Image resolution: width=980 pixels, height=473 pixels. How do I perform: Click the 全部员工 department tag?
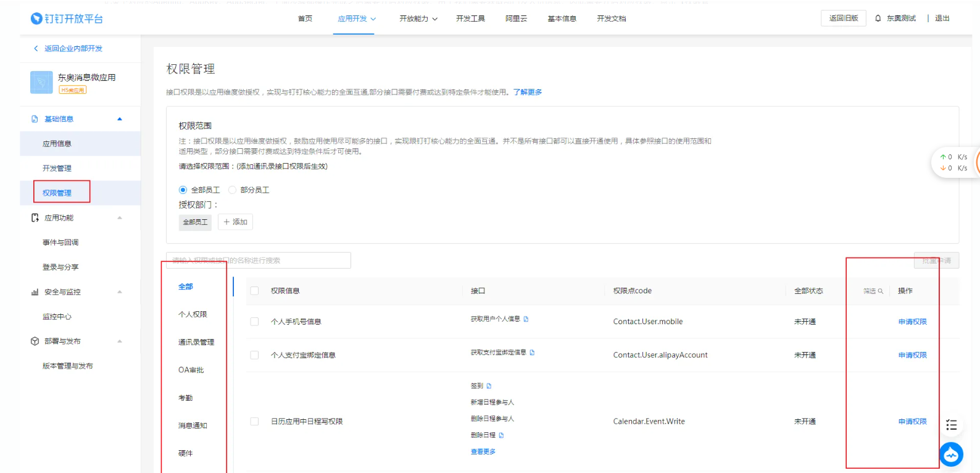195,222
